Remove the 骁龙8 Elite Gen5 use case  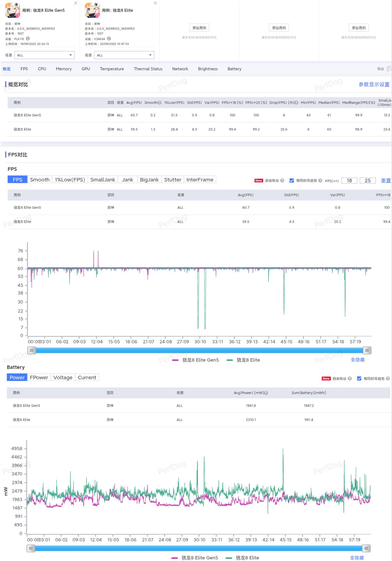(x=76, y=3)
